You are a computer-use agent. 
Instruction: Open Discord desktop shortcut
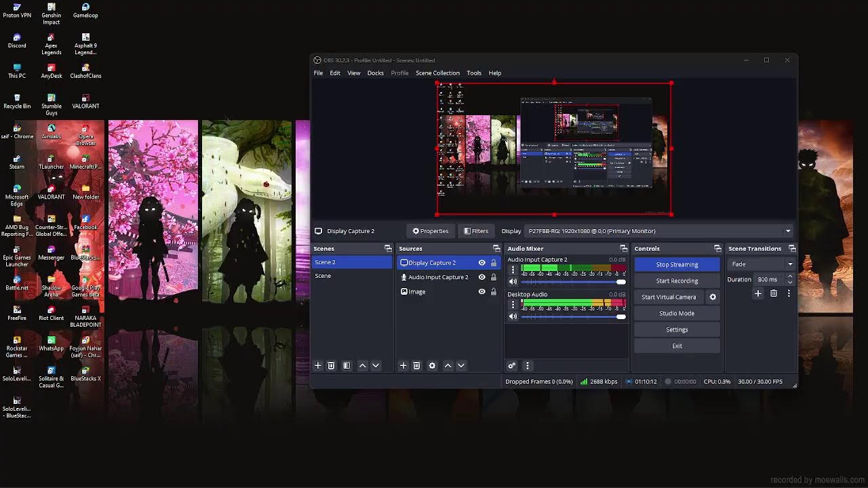tap(17, 41)
